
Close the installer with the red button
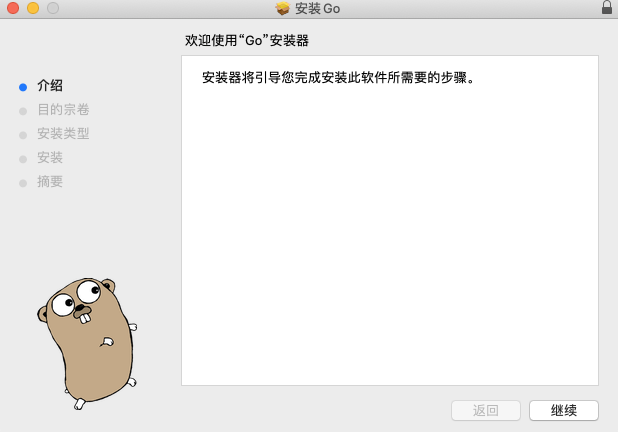coord(13,8)
